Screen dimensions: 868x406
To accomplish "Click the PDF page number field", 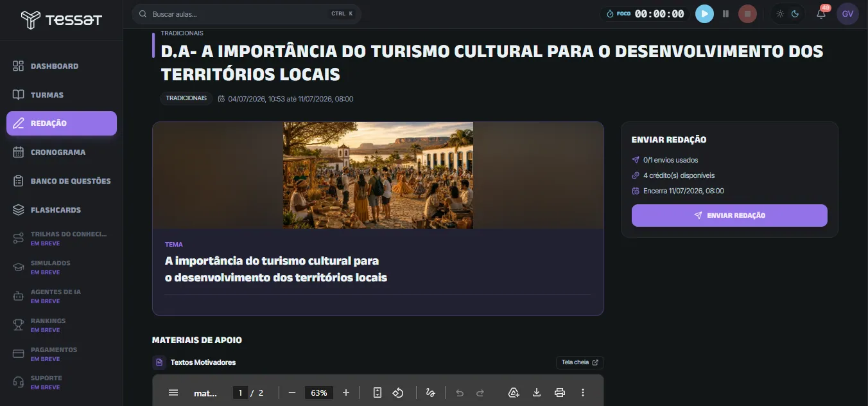I will coord(240,393).
